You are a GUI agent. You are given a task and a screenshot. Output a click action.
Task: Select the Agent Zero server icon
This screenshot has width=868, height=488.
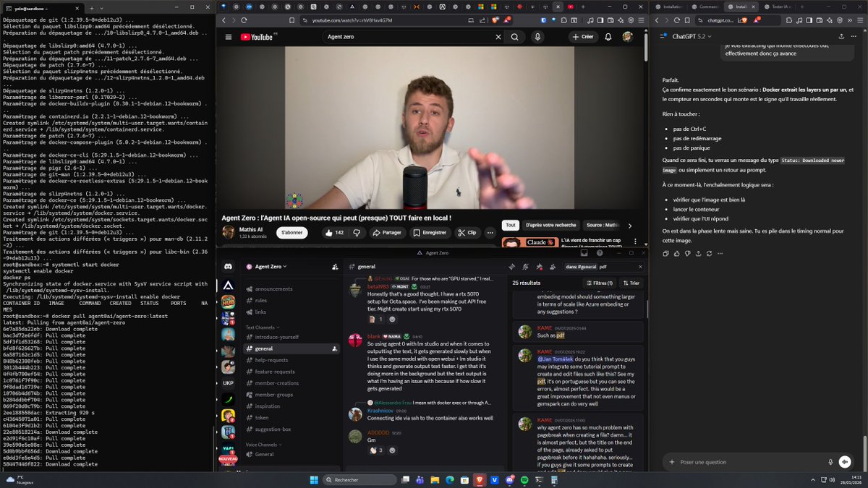[228, 286]
